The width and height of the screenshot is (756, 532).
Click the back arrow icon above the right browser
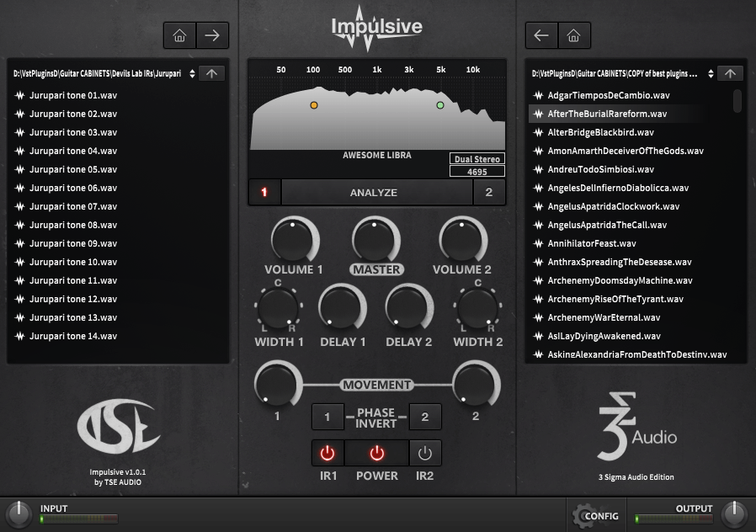pyautogui.click(x=541, y=35)
